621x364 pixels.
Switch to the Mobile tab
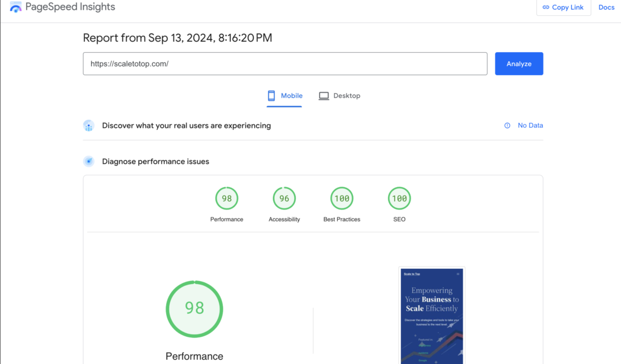pyautogui.click(x=284, y=96)
